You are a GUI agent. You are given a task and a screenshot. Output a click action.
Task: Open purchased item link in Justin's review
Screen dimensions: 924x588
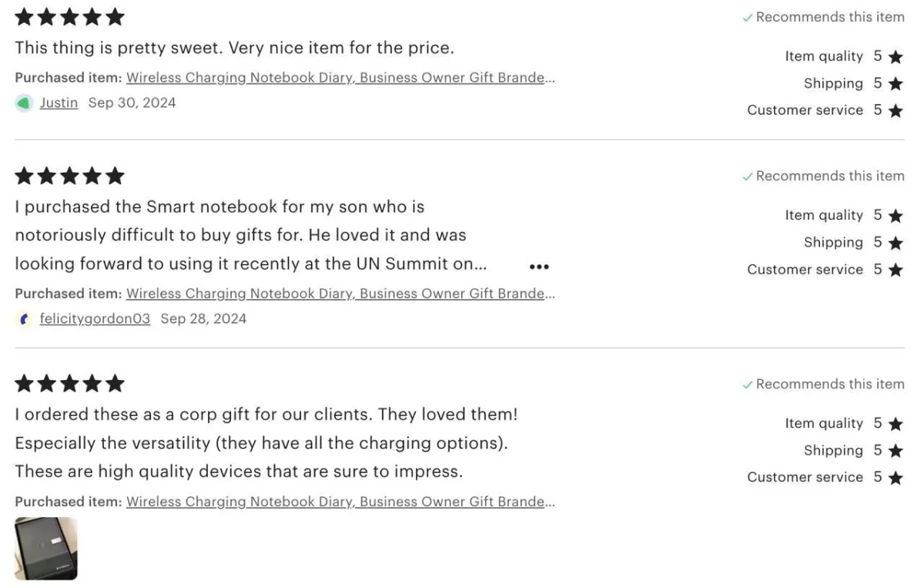tap(340, 78)
